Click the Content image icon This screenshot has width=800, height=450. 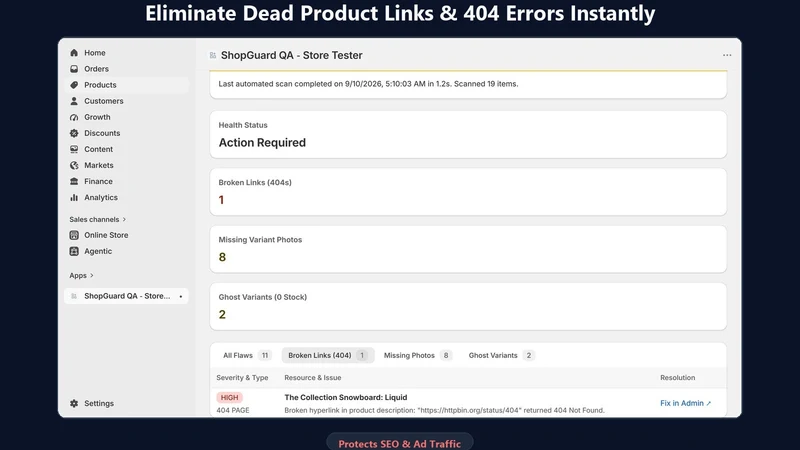click(x=74, y=149)
